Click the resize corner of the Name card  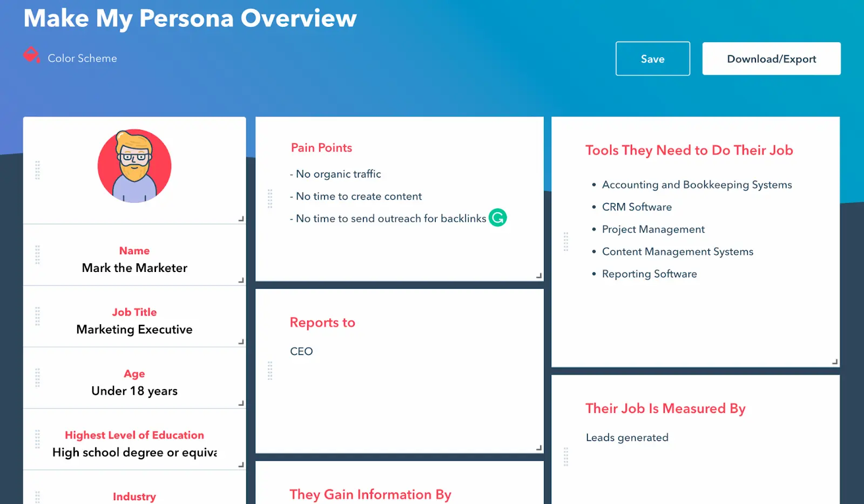pos(241,281)
